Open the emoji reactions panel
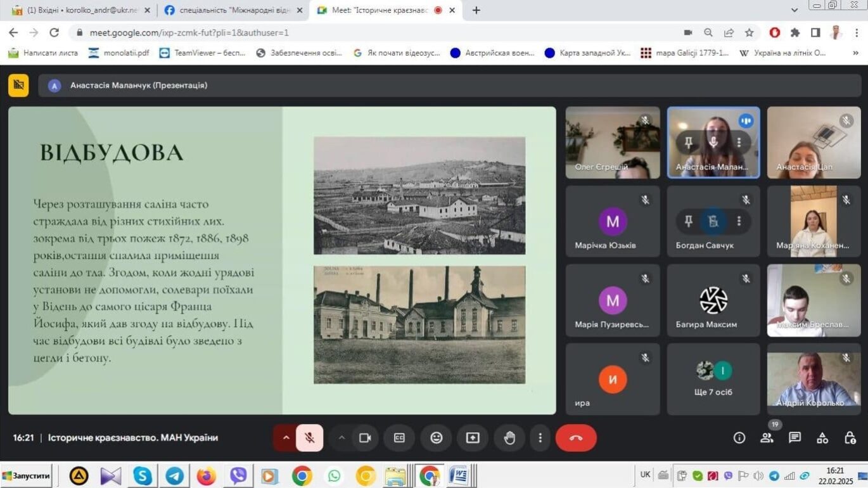The image size is (868, 488). click(436, 438)
